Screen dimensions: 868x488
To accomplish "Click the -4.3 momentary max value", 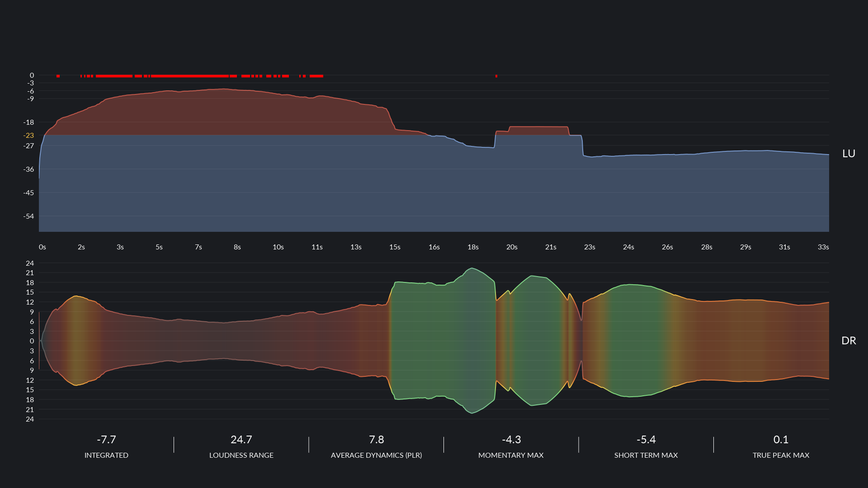I will click(x=511, y=440).
